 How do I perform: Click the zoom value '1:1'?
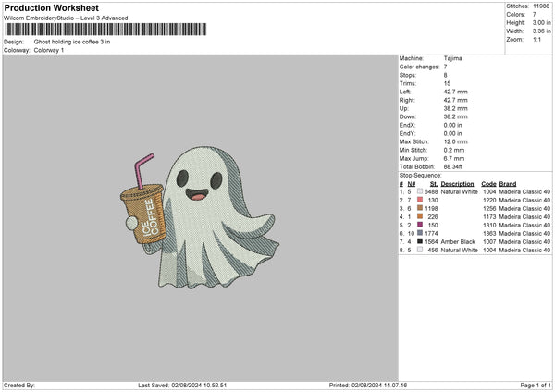coord(536,39)
